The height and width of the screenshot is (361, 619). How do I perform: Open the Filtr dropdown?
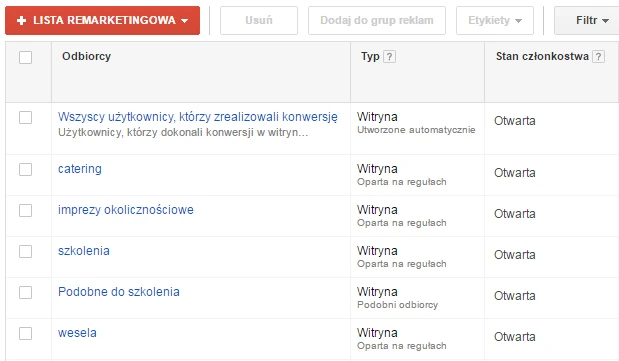587,21
